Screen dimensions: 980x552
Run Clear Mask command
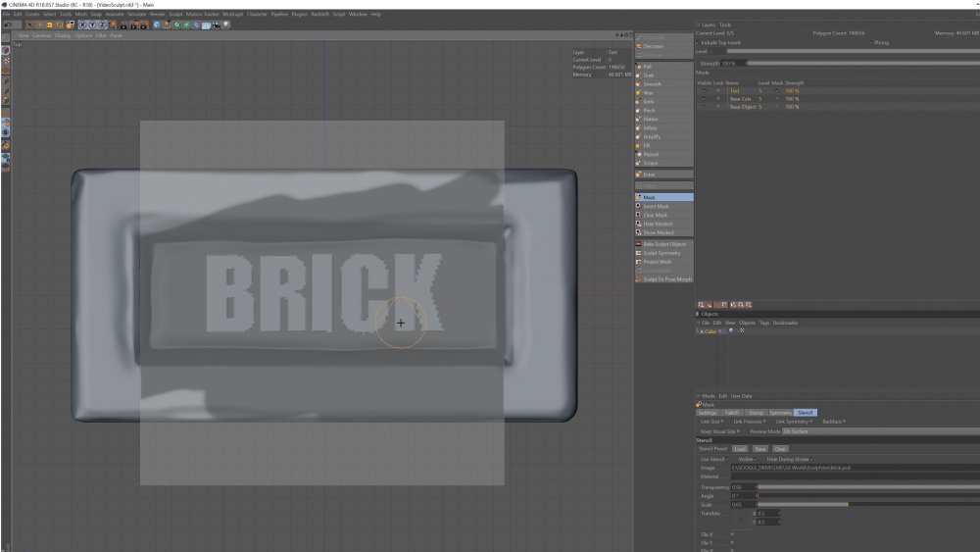(x=663, y=215)
